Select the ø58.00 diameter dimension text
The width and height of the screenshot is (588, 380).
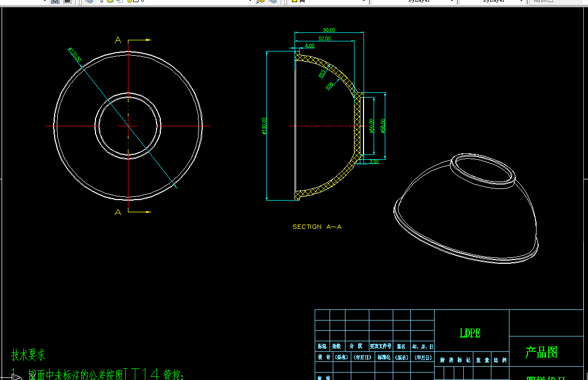click(383, 126)
